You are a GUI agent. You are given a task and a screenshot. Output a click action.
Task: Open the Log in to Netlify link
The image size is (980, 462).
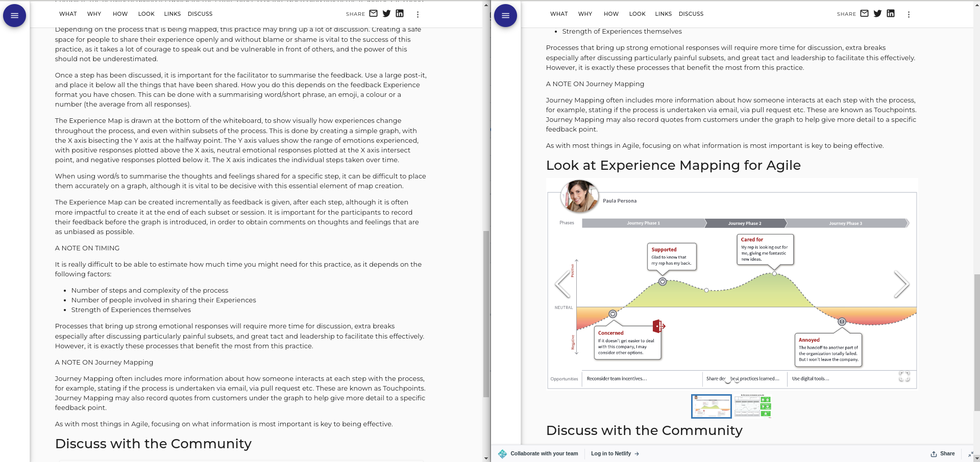[x=611, y=453]
